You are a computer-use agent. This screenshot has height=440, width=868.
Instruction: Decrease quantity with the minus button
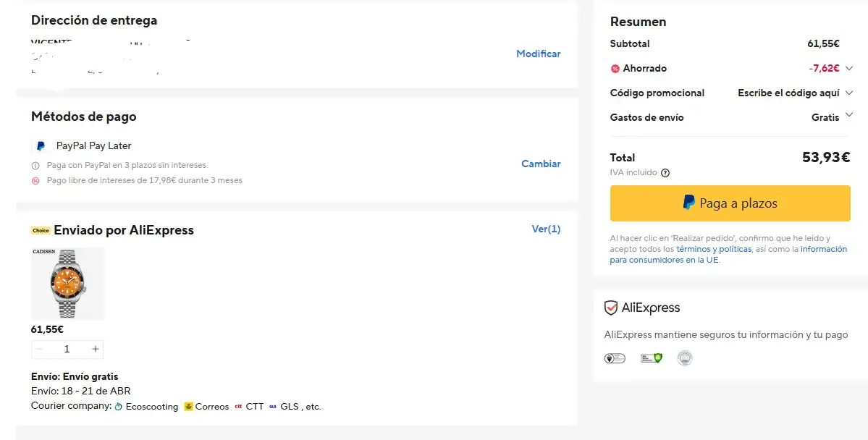tap(40, 349)
